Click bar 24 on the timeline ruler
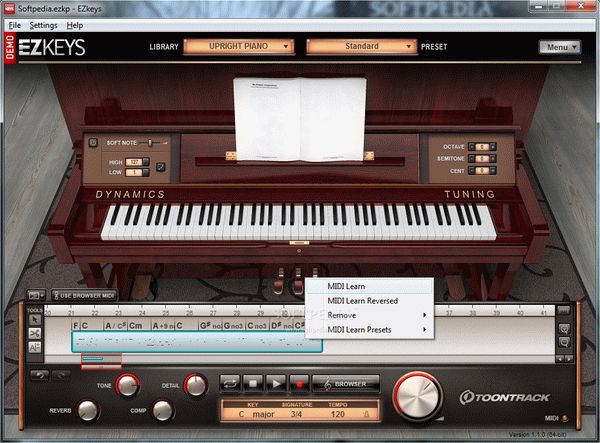 (x=142, y=313)
